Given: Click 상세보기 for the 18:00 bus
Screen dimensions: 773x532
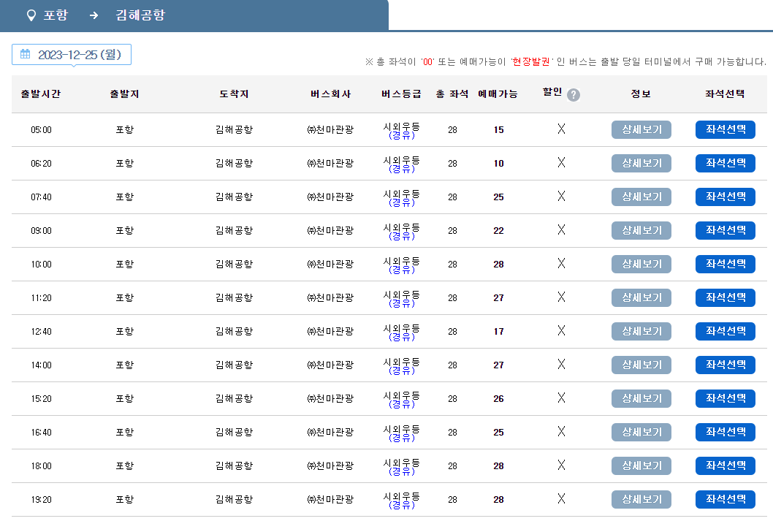Looking at the screenshot, I should 641,466.
